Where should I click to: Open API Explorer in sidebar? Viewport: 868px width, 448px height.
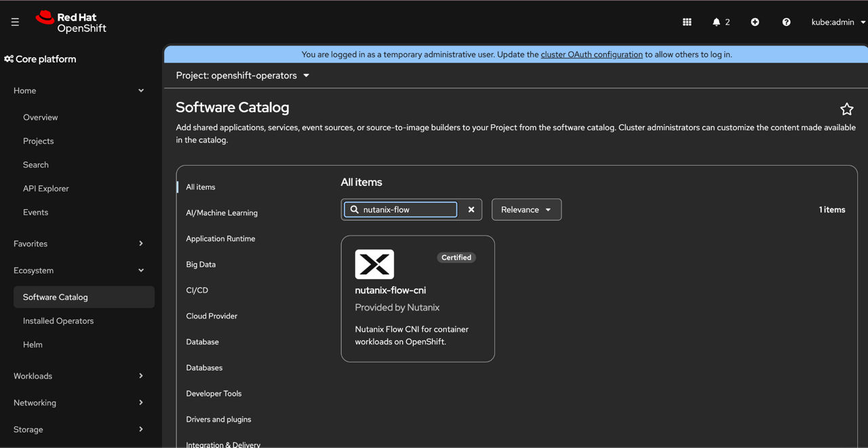46,189
